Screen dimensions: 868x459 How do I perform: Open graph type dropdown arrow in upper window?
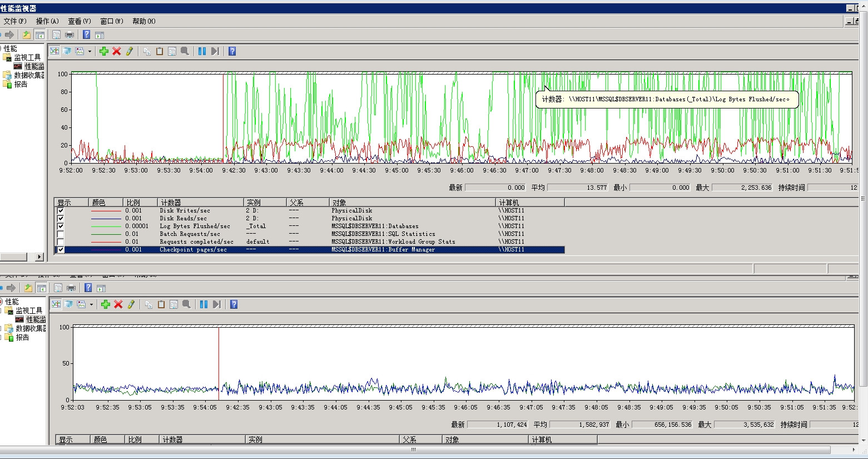coord(90,51)
